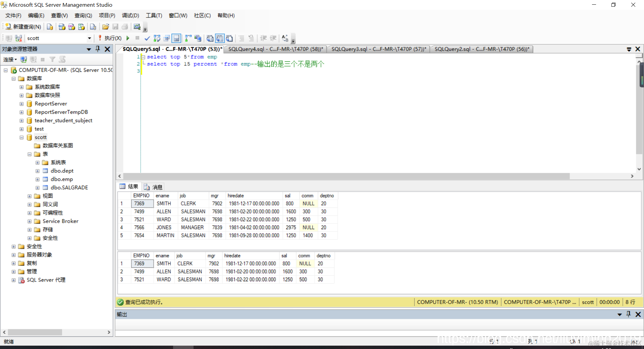This screenshot has width=644, height=349.
Task: Click the Database Engine Query file icon
Action: (x=50, y=27)
